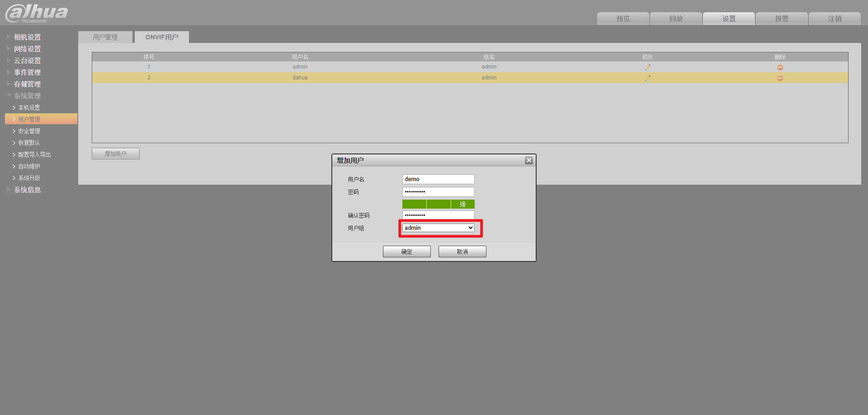This screenshot has width=868, height=415.
Task: Click the edit pencil icon for admin user
Action: point(648,67)
